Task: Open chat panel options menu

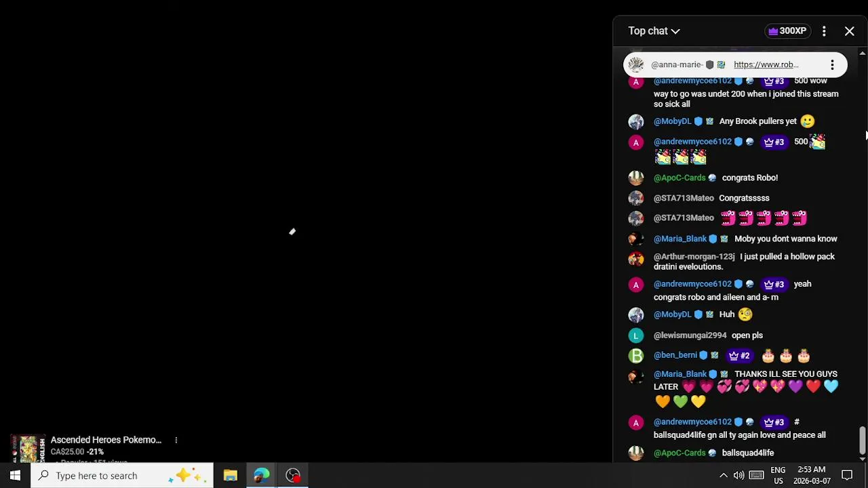Action: [824, 31]
